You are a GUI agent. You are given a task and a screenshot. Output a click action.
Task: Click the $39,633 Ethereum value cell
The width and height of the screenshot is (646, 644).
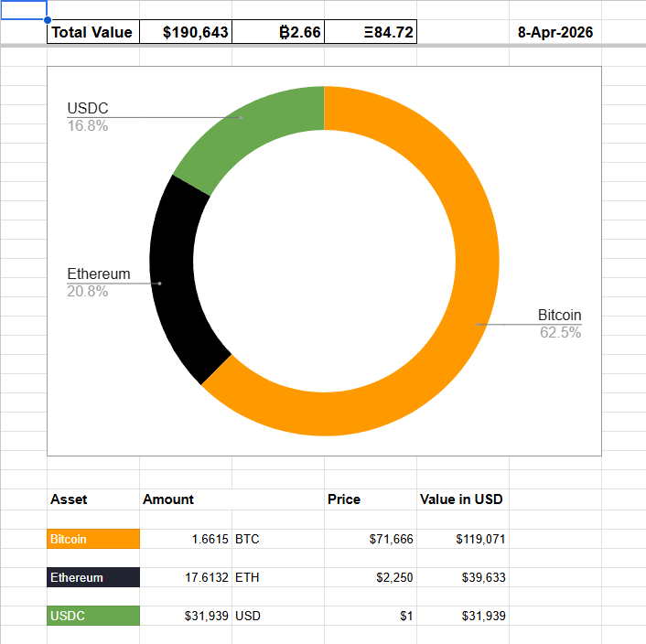(463, 577)
